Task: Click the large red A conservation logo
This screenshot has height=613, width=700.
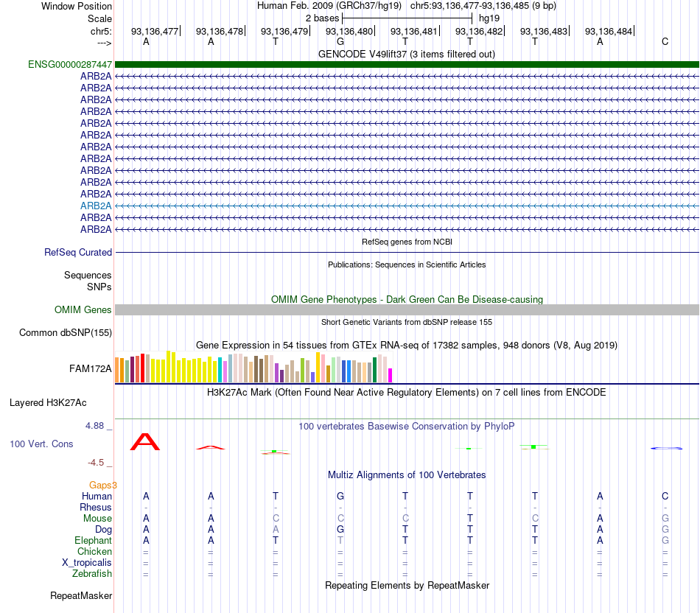Action: click(145, 441)
